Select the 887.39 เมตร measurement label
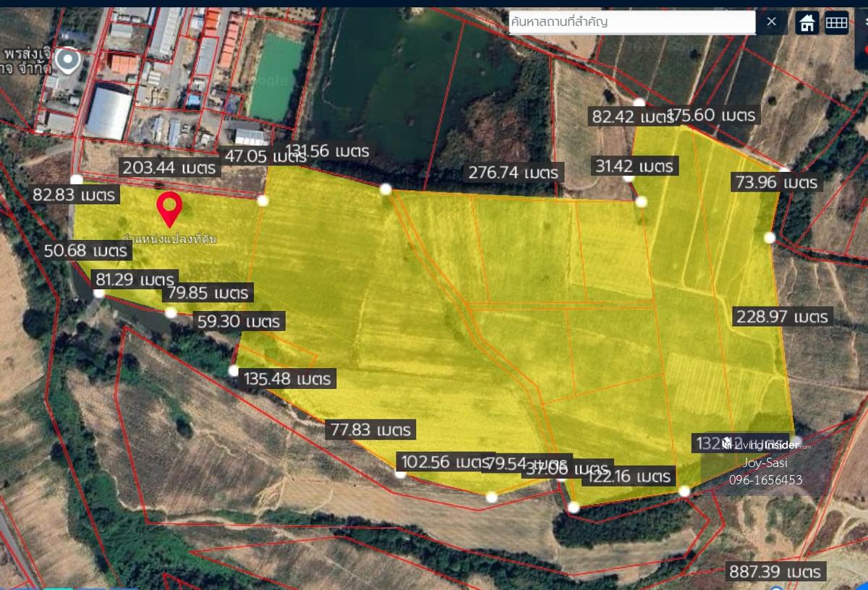This screenshot has height=590, width=868. pyautogui.click(x=776, y=571)
